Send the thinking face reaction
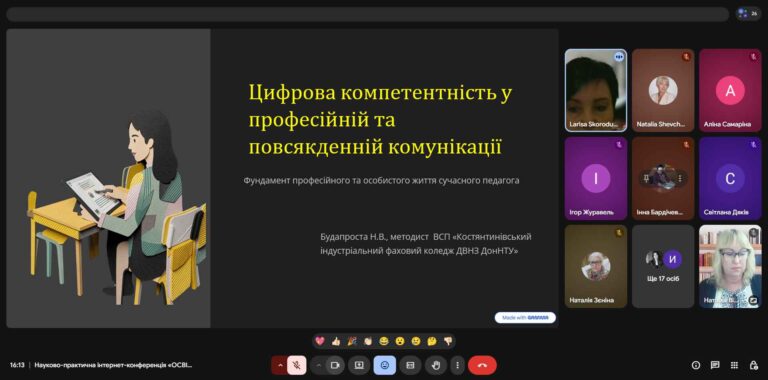The height and width of the screenshot is (380, 768). point(432,341)
